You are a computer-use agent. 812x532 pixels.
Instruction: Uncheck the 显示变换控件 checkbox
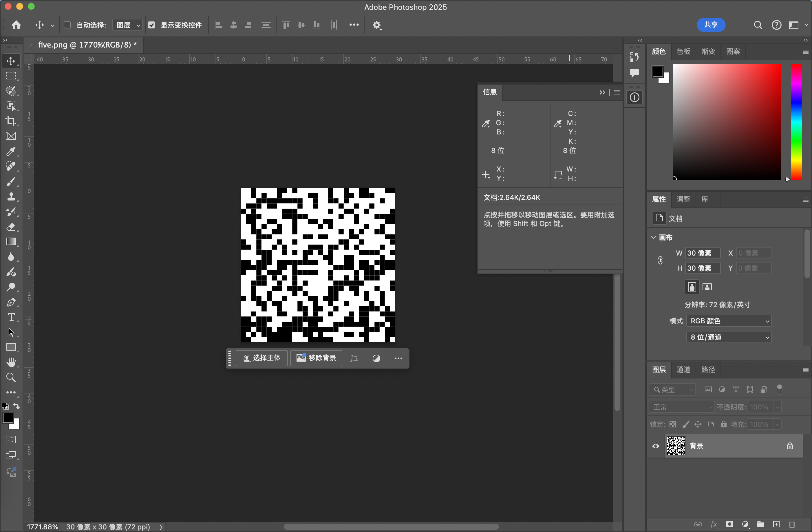pyautogui.click(x=151, y=25)
